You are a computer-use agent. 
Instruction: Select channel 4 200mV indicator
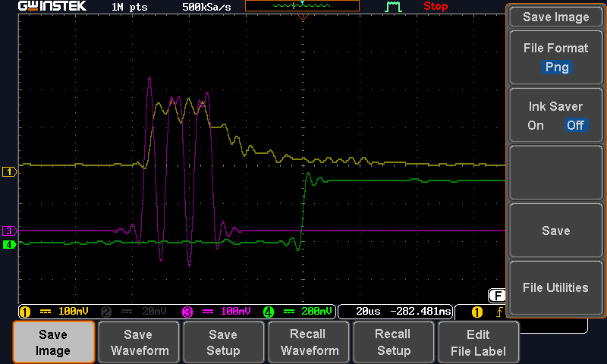coord(298,312)
